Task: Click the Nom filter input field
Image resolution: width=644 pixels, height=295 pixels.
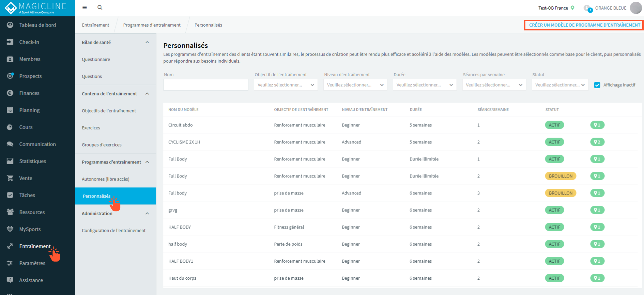Action: pyautogui.click(x=206, y=85)
